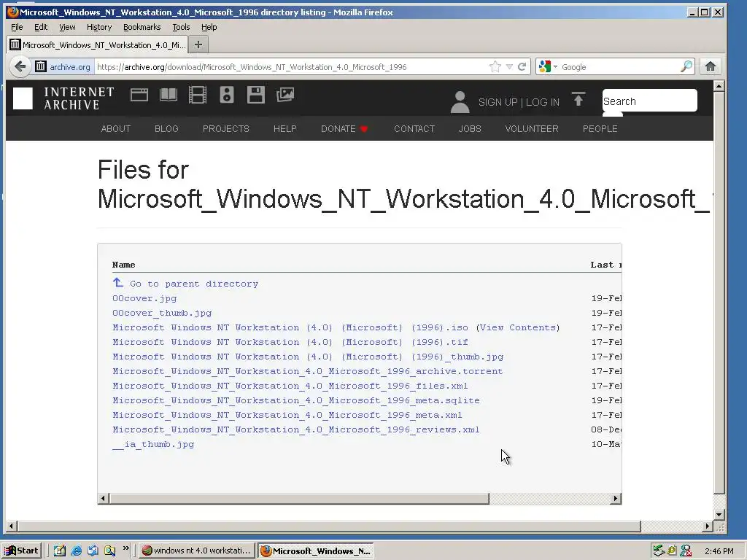Click the Firefox back arrow button
This screenshot has width=747, height=560.
coord(20,66)
